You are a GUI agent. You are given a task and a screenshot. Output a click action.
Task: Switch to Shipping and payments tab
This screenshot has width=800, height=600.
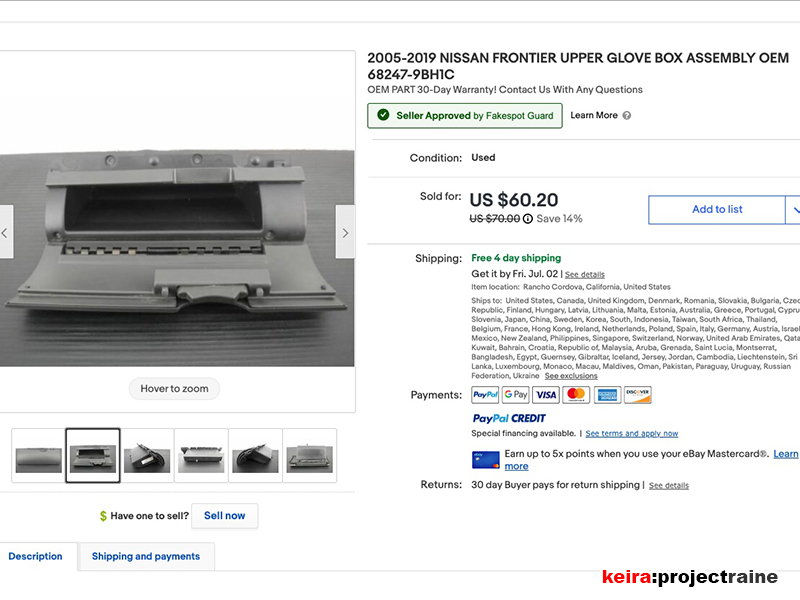pyautogui.click(x=146, y=557)
